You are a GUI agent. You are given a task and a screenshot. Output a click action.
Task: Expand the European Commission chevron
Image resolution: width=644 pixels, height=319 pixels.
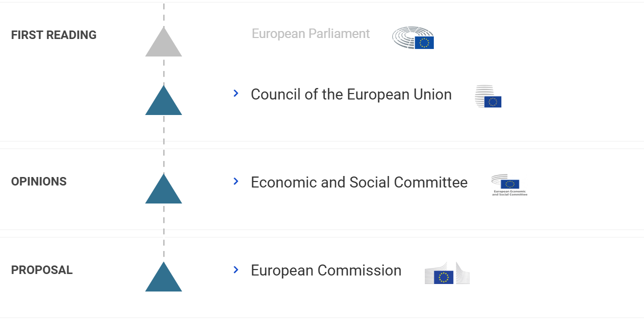click(x=236, y=270)
